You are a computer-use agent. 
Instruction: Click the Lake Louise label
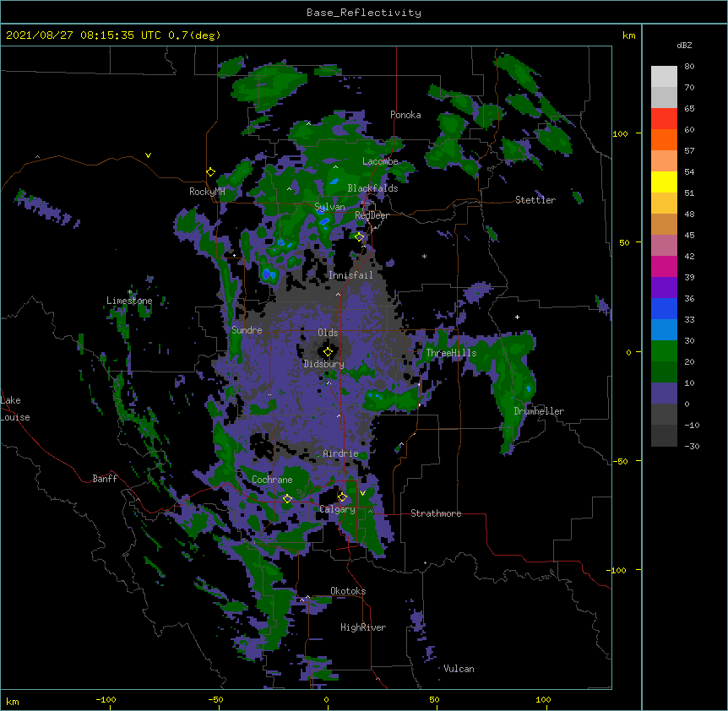[15, 409]
